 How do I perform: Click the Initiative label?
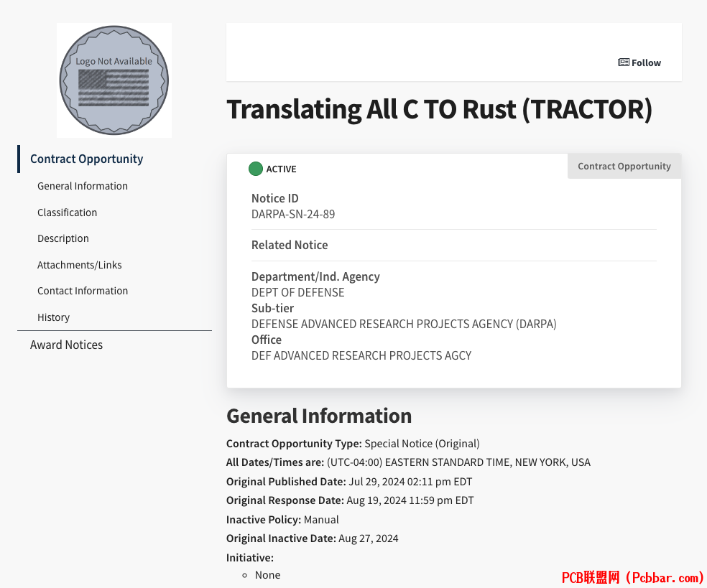250,558
